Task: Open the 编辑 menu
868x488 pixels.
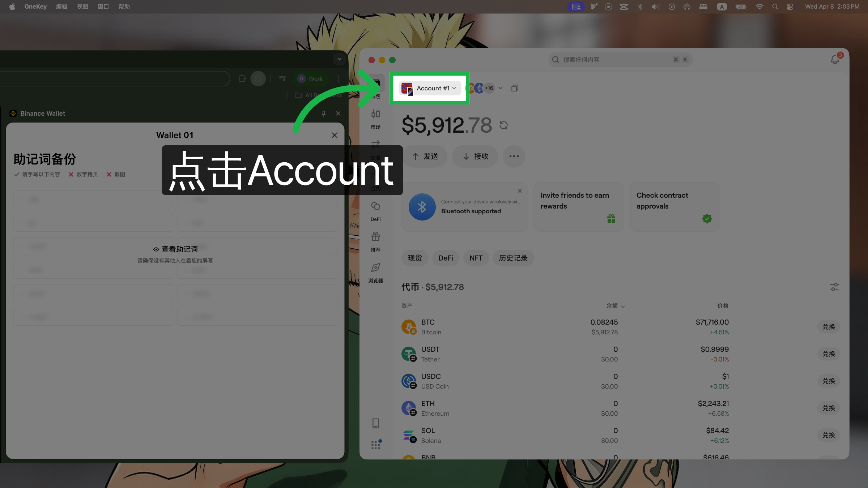Action: (x=62, y=7)
